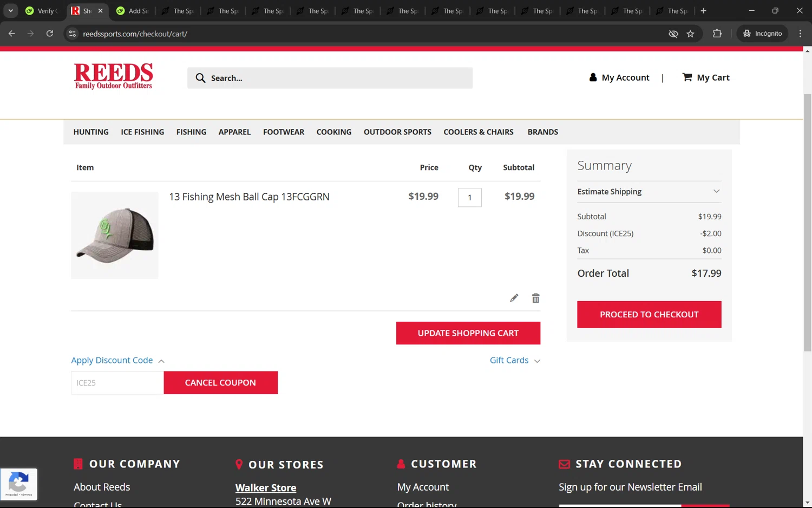Click PROCEED TO CHECKOUT button
Viewport: 812px width, 508px height.
pos(649,315)
